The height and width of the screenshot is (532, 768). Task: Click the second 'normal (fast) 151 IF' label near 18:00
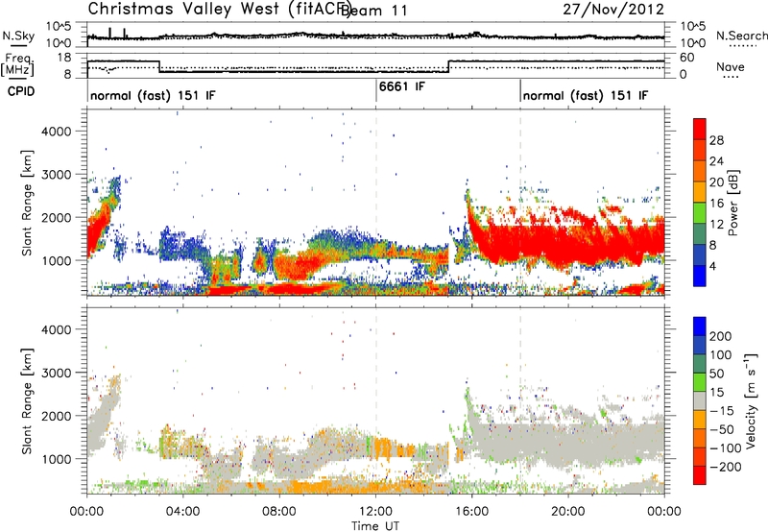tap(586, 95)
